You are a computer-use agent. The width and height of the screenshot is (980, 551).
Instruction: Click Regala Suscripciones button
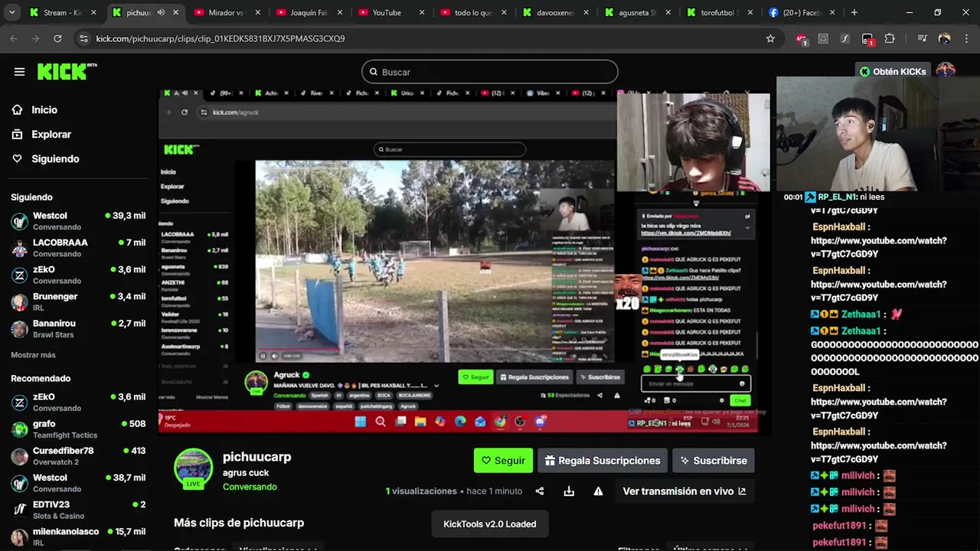(x=603, y=461)
